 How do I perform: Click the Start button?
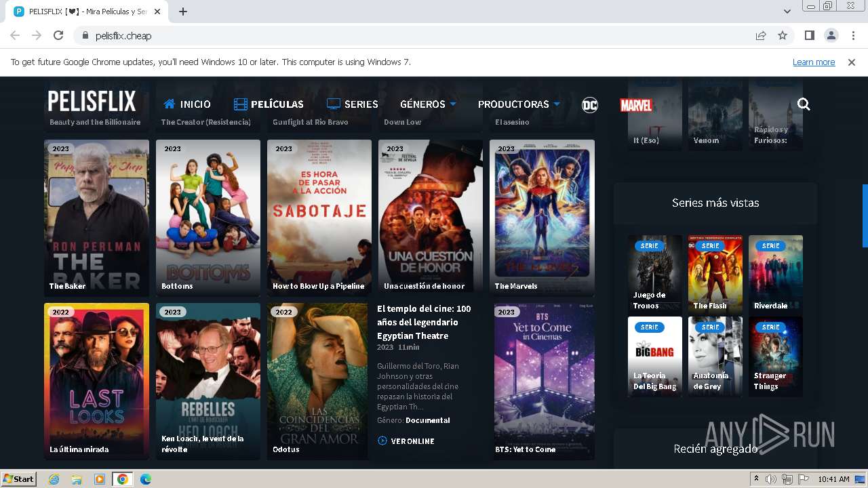[18, 479]
